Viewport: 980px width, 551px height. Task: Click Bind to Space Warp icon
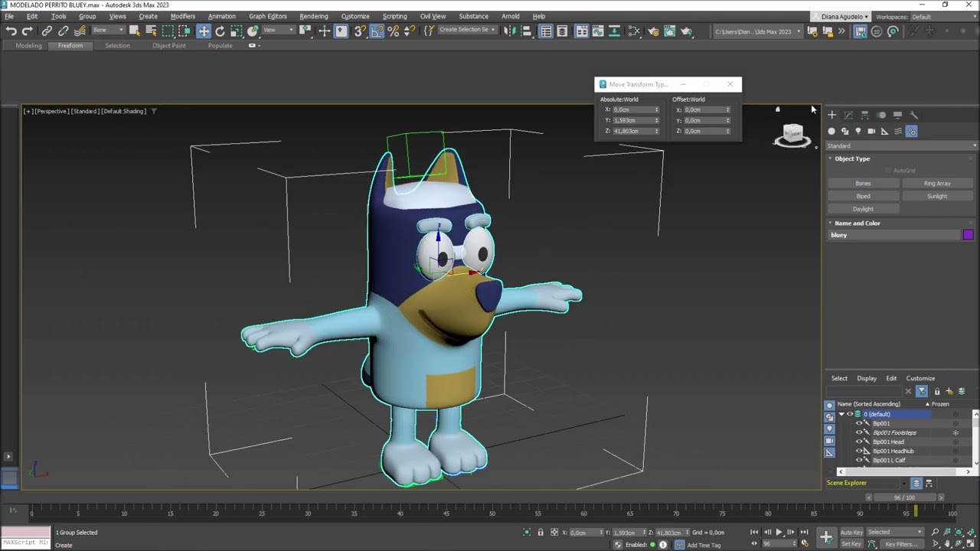[80, 31]
